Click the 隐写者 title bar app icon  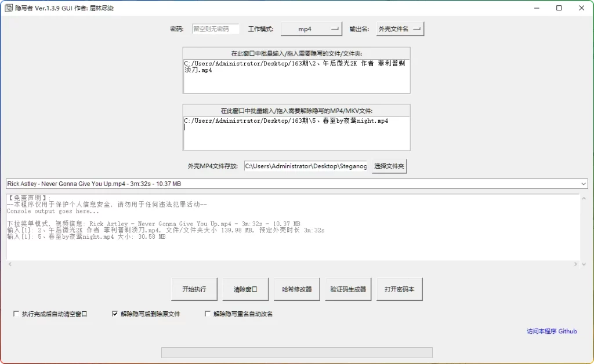(x=8, y=8)
